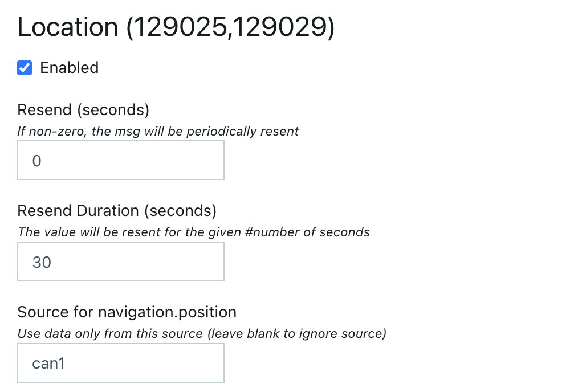The height and width of the screenshot is (392, 570).
Task: Click the Resend Duration (seconds) label
Action: tap(117, 211)
